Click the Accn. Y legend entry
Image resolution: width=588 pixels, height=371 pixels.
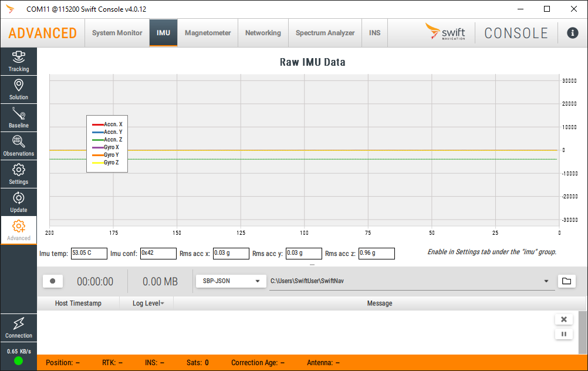pyautogui.click(x=107, y=132)
